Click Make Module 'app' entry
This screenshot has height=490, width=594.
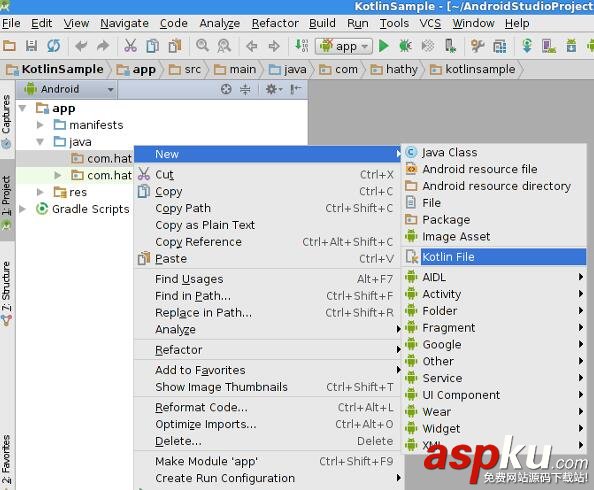click(267, 461)
